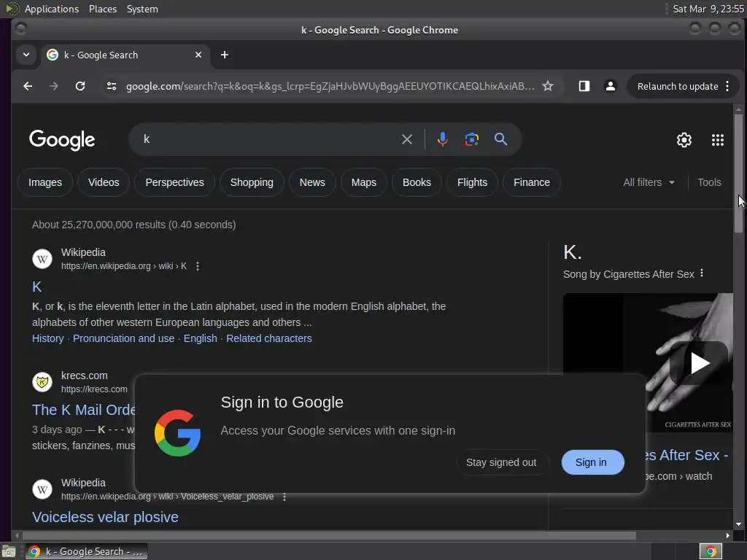The image size is (747, 560).
Task: Open Related characters sitelink
Action: tap(268, 338)
